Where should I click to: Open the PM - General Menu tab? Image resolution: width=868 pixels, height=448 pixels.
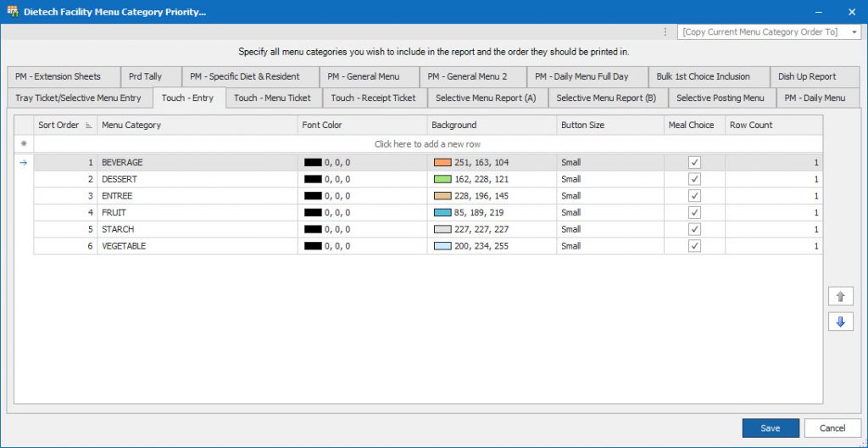pos(363,76)
